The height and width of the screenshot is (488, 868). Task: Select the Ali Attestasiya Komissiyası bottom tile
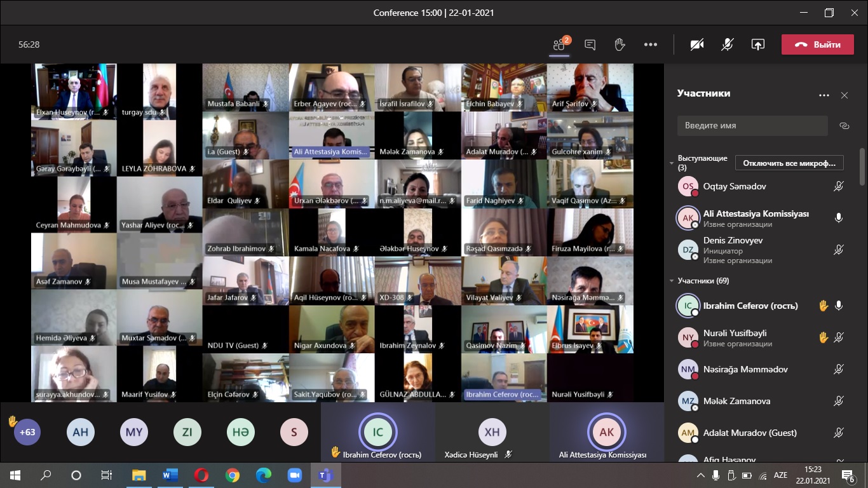point(607,433)
